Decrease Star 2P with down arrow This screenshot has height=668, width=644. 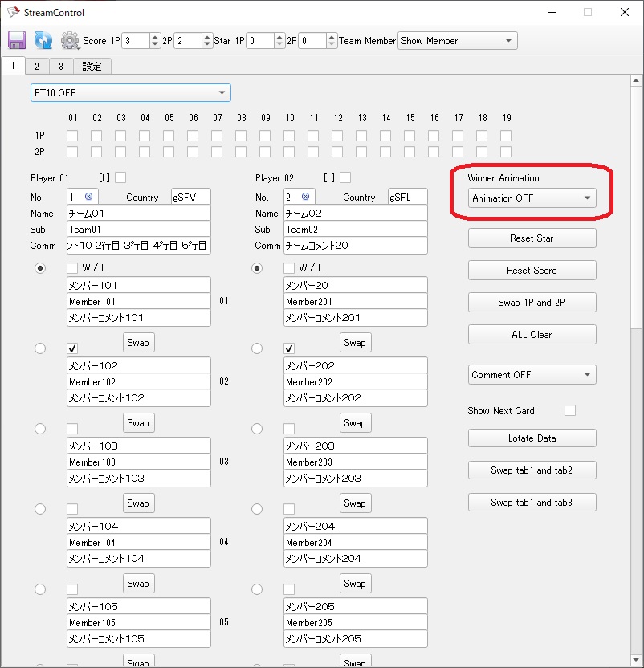331,45
